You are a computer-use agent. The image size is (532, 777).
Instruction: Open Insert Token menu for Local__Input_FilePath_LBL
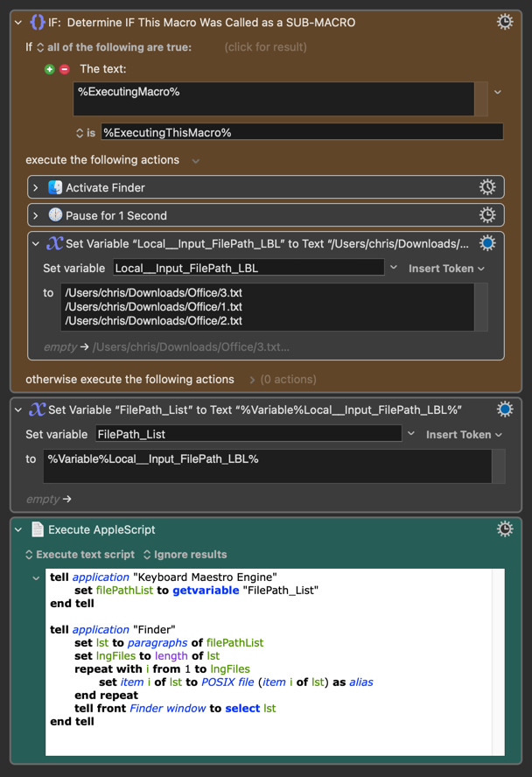pyautogui.click(x=446, y=269)
